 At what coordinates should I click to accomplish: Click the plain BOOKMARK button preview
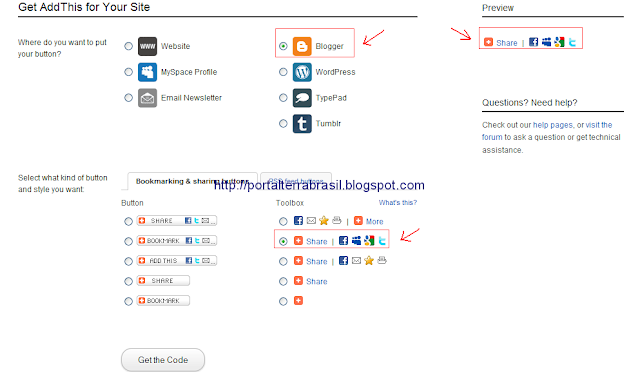pyautogui.click(x=163, y=301)
